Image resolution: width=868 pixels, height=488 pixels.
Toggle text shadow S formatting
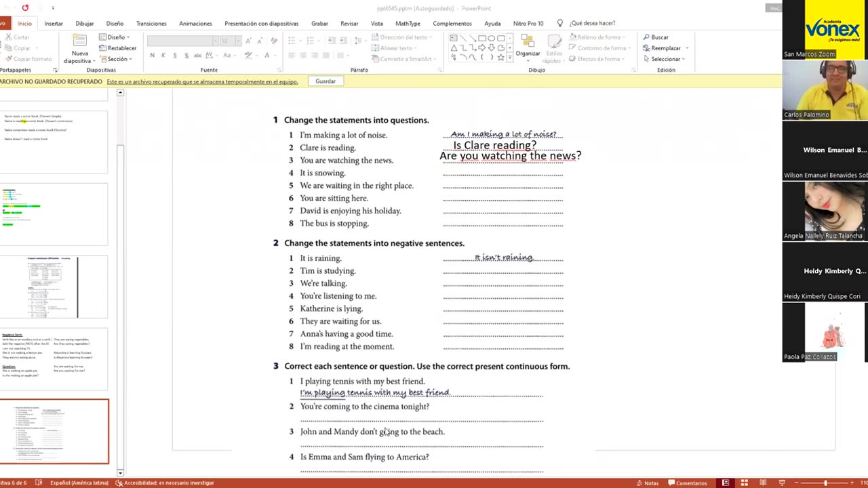(186, 56)
